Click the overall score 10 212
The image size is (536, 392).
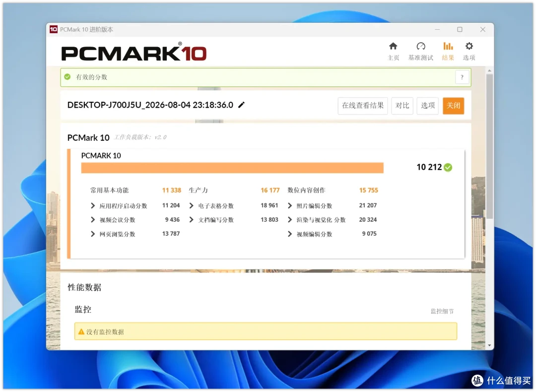[x=429, y=167]
